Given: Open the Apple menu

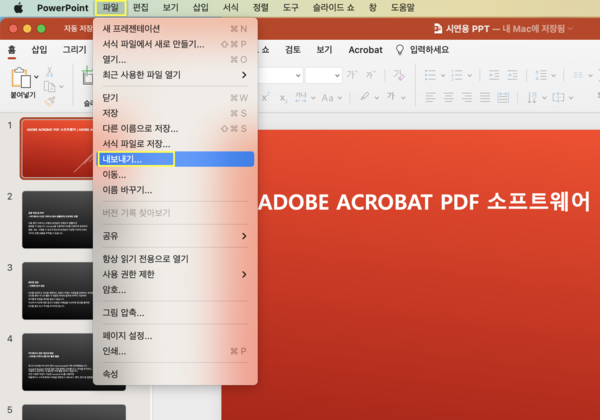Looking at the screenshot, I should tap(18, 8).
